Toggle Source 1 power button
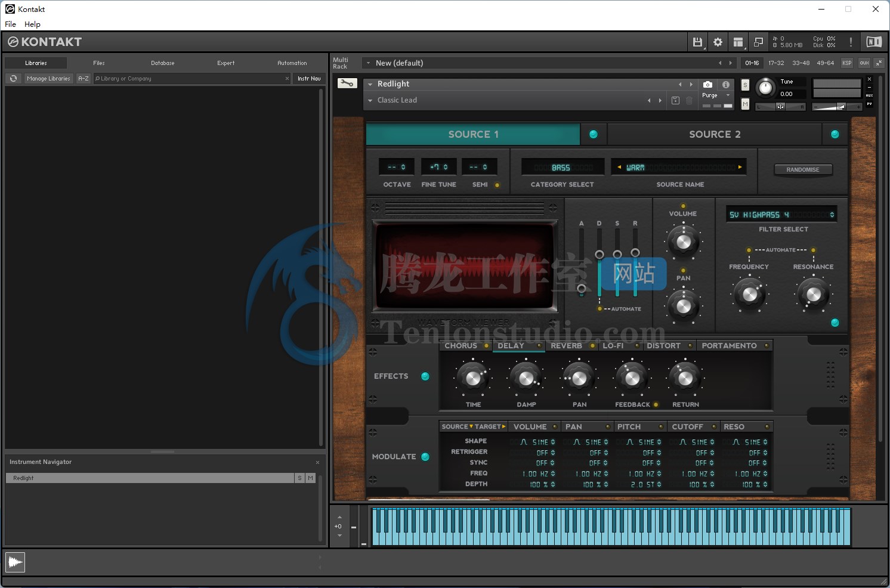 (x=594, y=134)
